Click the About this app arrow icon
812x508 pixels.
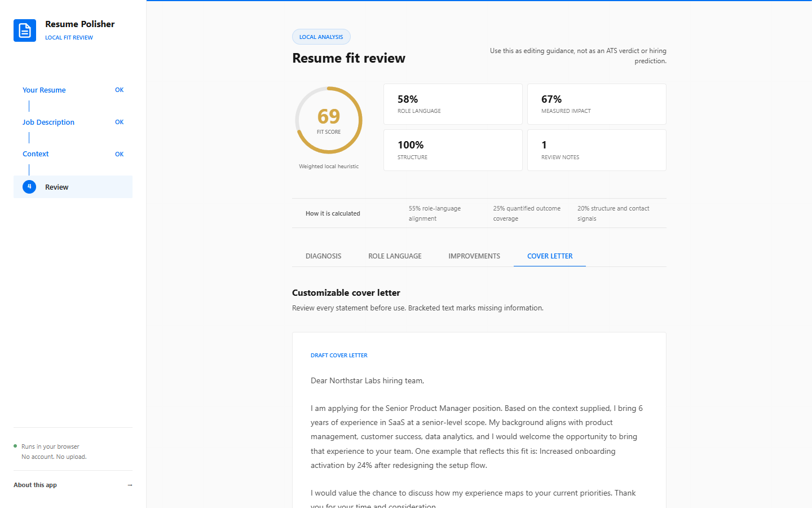130,485
